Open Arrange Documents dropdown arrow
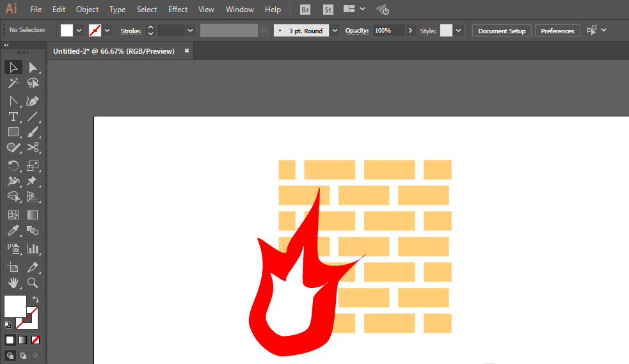 click(x=363, y=9)
